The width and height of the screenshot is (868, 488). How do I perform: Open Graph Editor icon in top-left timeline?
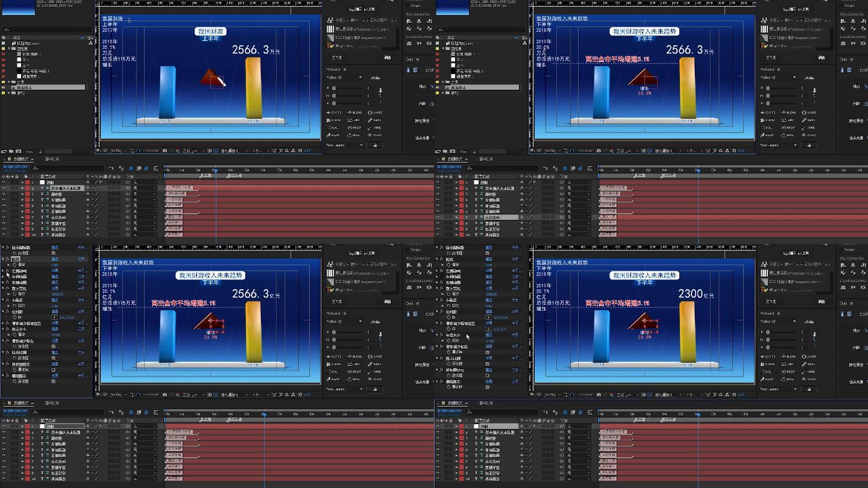[x=156, y=168]
